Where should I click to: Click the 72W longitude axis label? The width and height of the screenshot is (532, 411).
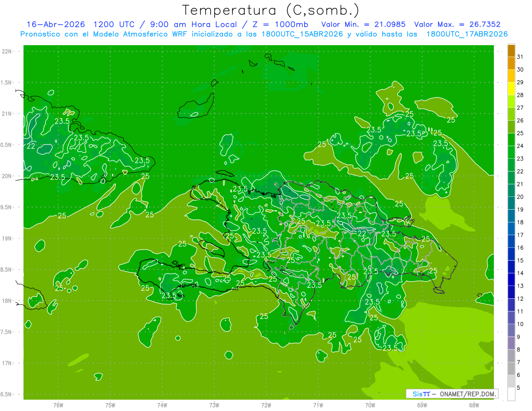[266, 405]
